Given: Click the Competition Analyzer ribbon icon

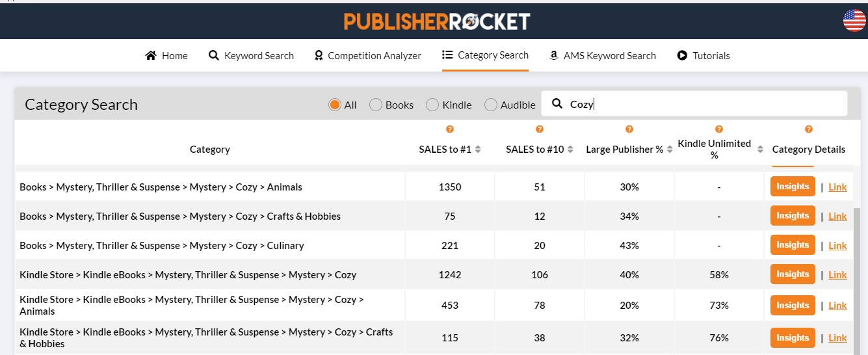Looking at the screenshot, I should tap(319, 55).
